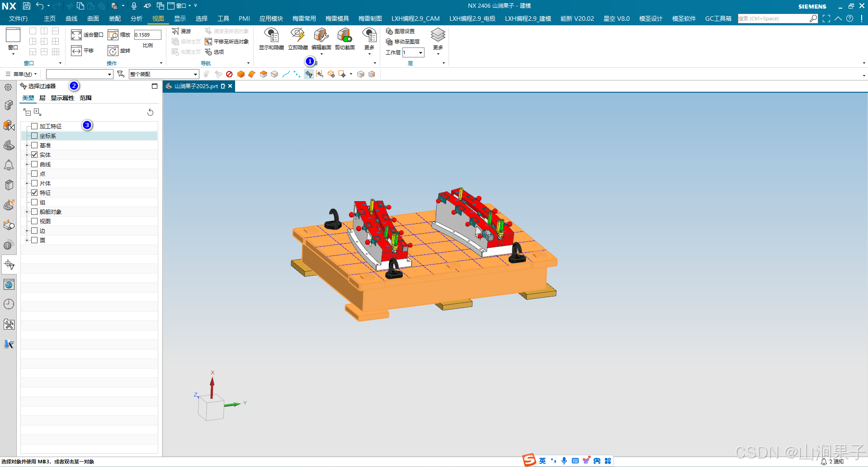Image resolution: width=868 pixels, height=467 pixels.
Task: Expand the 基准 tree node
Action: point(27,146)
